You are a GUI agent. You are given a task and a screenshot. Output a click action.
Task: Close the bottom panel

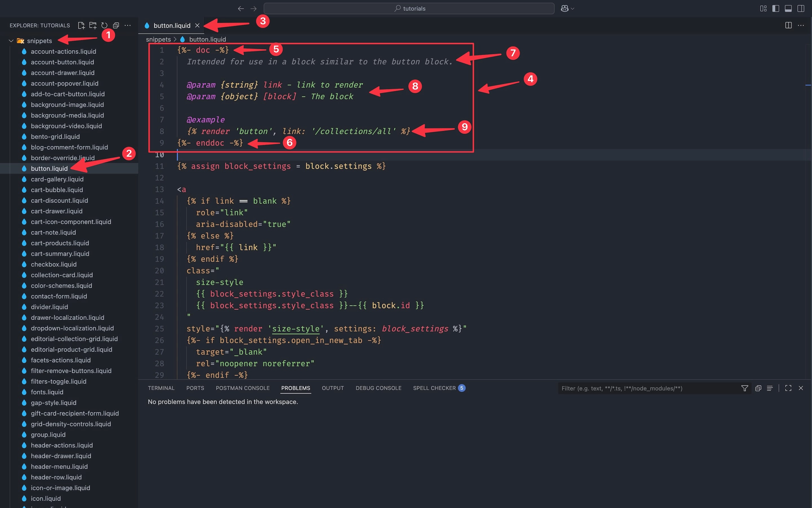(x=801, y=388)
